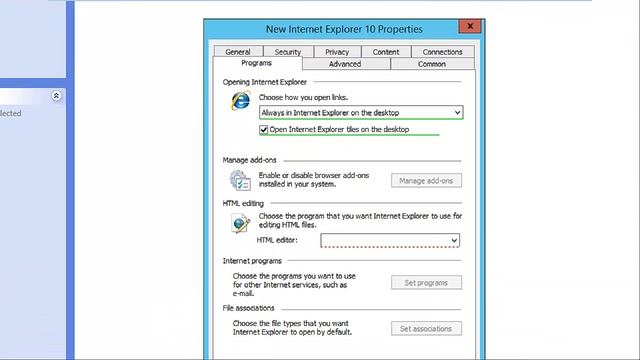
Task: Switch to the Privacy tab
Action: coord(337,52)
